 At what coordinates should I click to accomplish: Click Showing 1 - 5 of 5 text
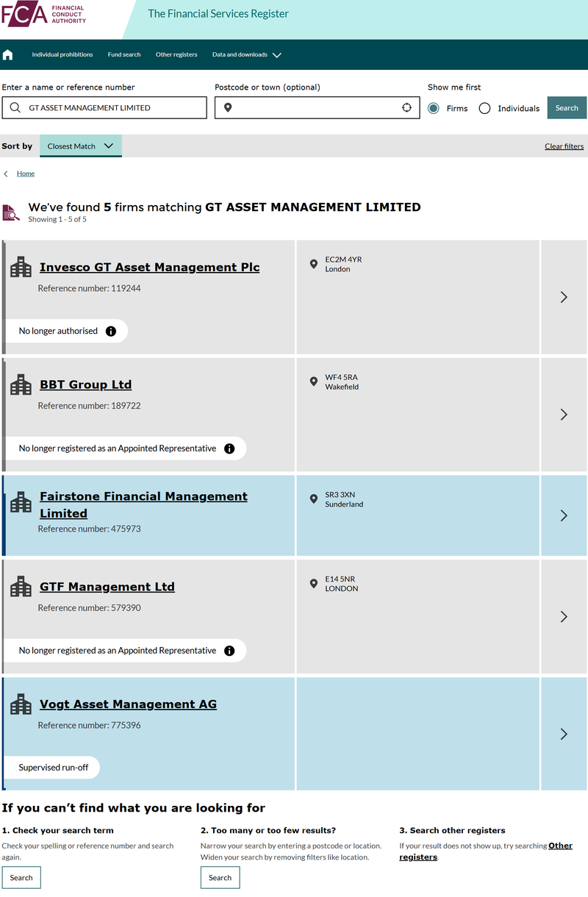[57, 219]
